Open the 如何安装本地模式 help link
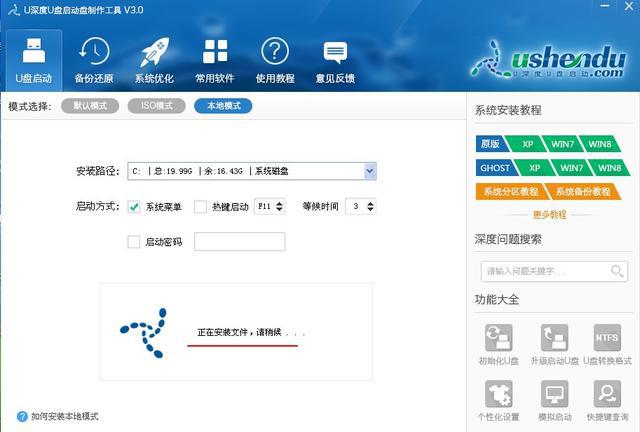 64,417
